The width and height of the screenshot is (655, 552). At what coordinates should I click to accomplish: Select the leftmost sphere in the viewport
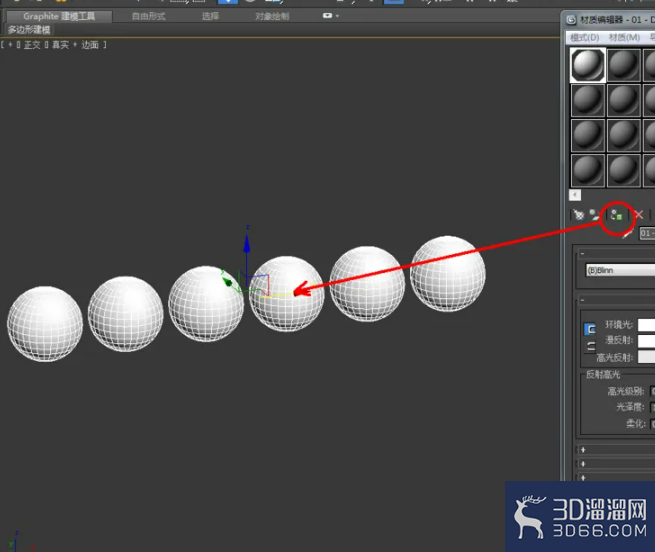[x=45, y=324]
